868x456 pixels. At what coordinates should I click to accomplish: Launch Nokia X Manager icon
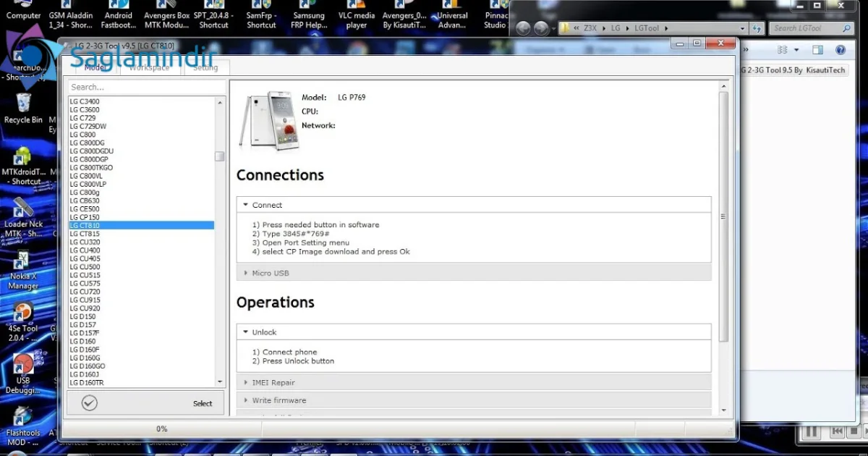tap(23, 271)
